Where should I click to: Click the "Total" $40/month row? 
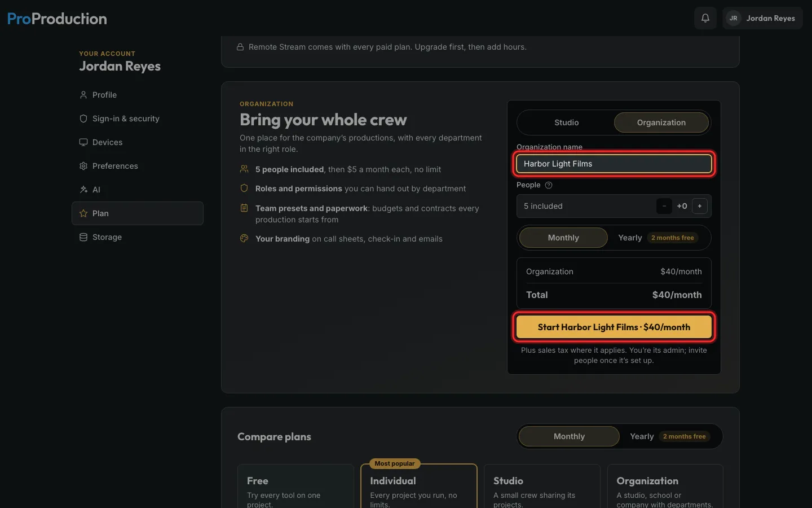(x=614, y=295)
